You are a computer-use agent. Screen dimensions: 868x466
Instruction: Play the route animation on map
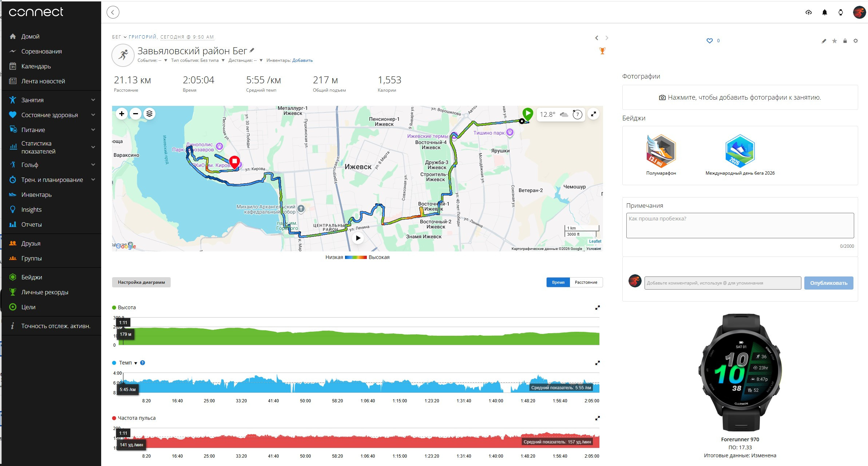coord(358,238)
